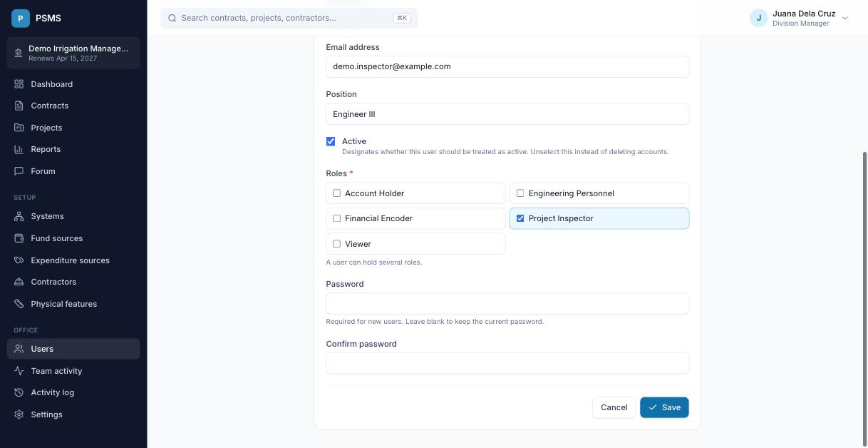
Task: Go to Expenditure sources
Action: (73, 260)
